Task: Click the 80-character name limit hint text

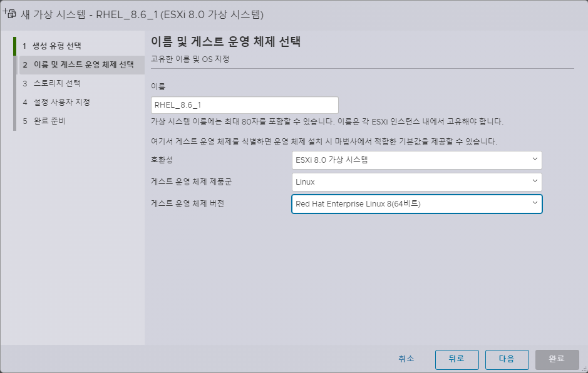Action: click(x=327, y=121)
